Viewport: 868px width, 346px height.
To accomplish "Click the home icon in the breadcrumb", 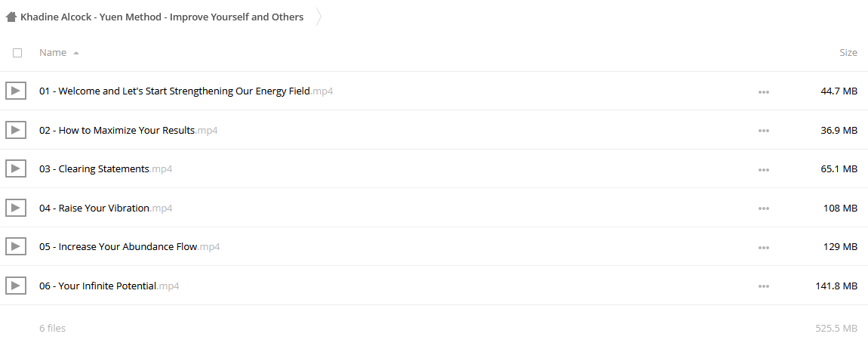I will point(11,17).
